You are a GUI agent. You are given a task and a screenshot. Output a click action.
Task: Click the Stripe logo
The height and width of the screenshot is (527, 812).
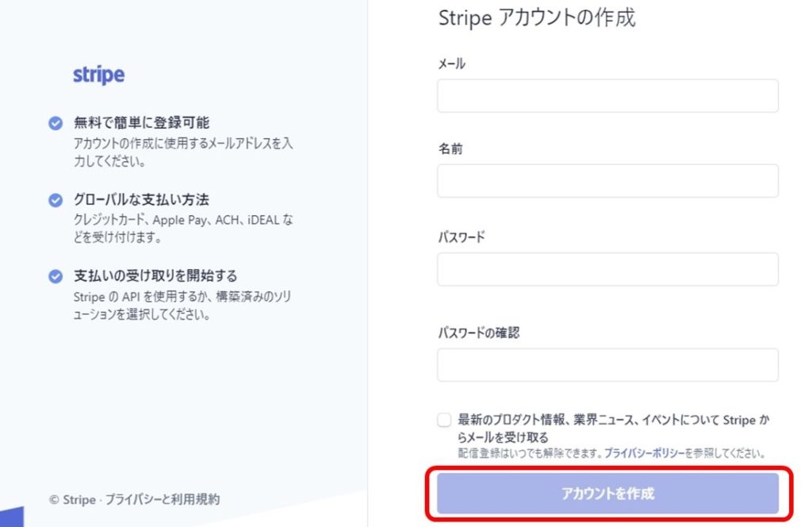(x=98, y=75)
